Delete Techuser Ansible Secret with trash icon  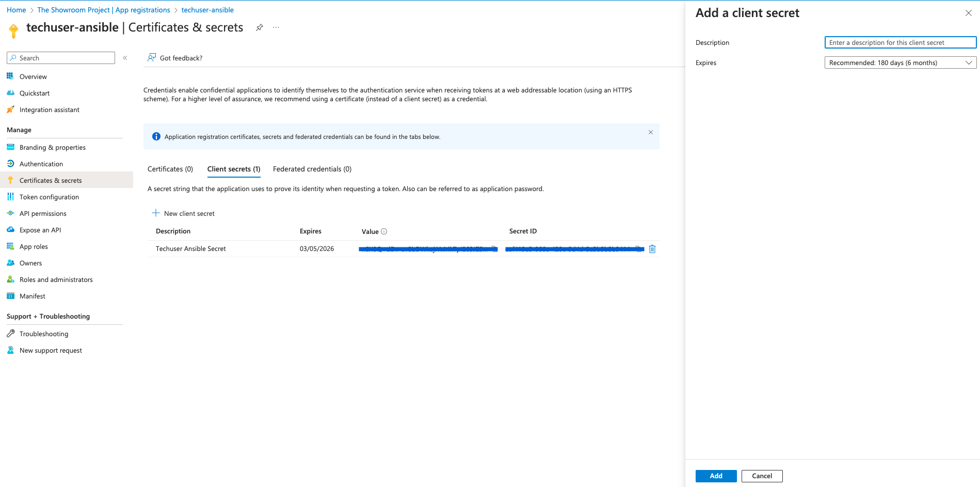point(652,249)
